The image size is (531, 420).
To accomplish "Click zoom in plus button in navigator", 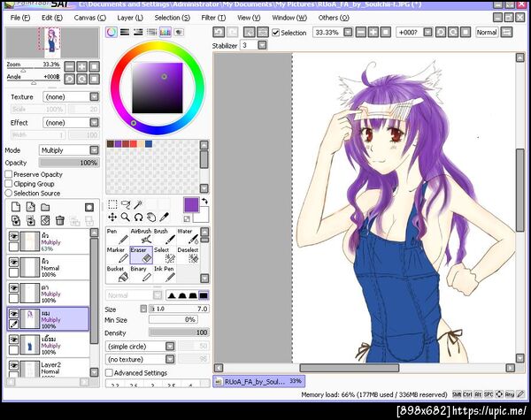I will point(82,66).
